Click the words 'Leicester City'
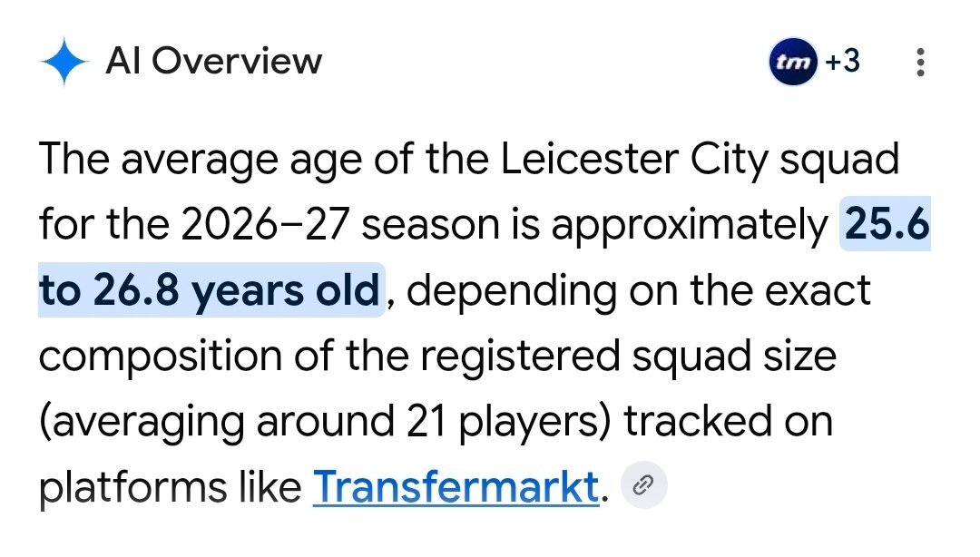This screenshot has width=980, height=557. click(x=634, y=159)
